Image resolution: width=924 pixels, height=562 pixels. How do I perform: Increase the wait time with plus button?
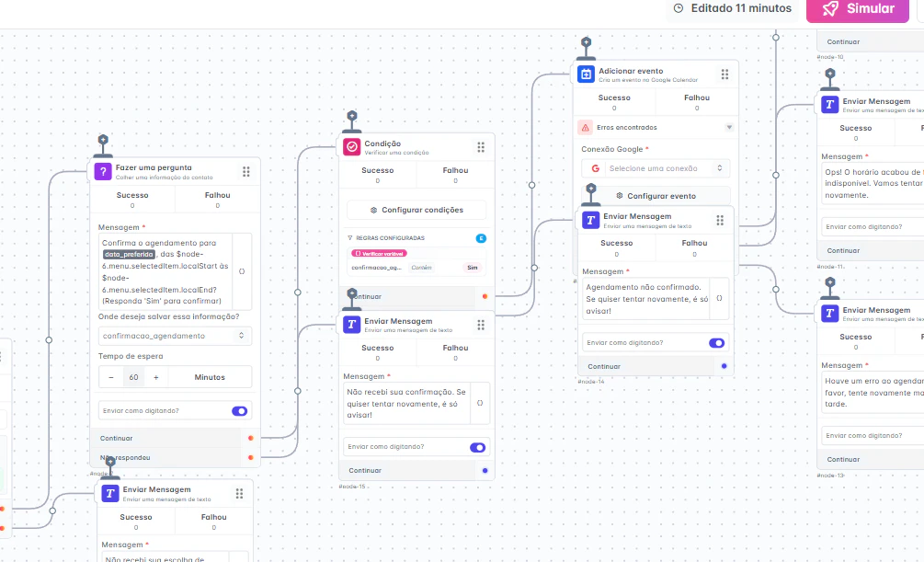click(156, 377)
